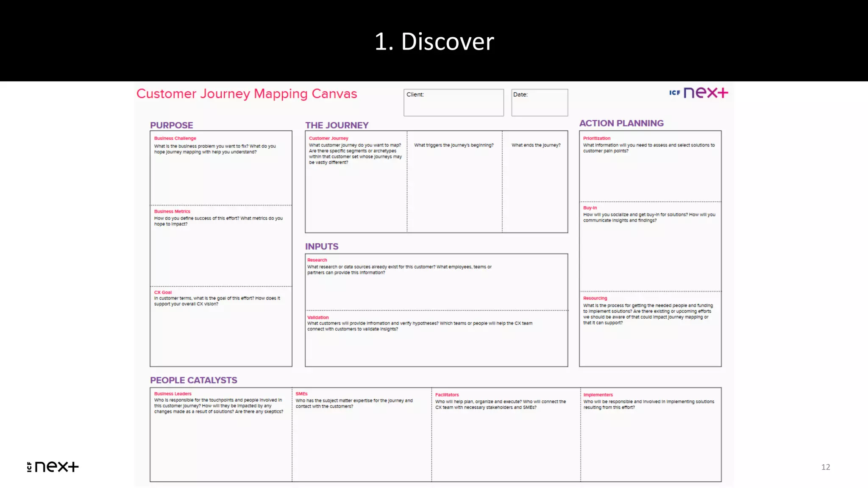Click the 'Prioritization' label
Viewport: 868px width, 488px height.
597,139
